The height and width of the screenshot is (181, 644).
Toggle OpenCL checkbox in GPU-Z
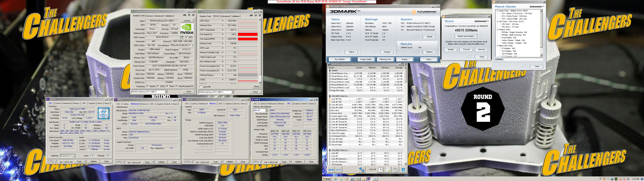[x=147, y=86]
